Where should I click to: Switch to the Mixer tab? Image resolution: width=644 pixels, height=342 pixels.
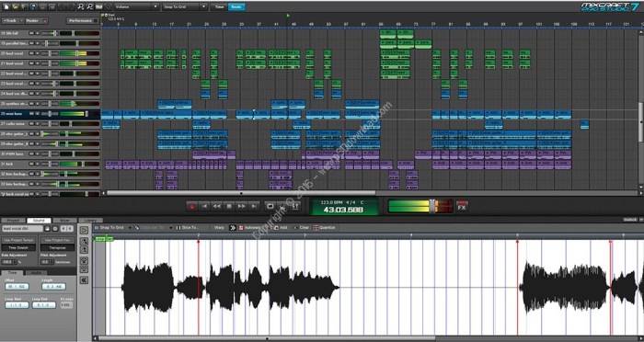pos(65,221)
